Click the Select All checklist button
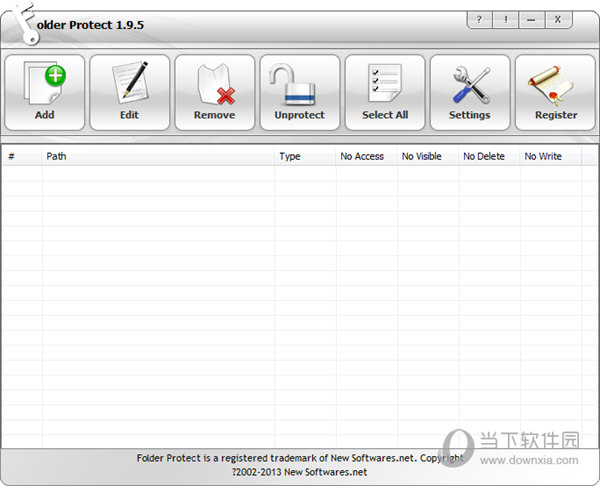The height and width of the screenshot is (486, 600). click(x=385, y=93)
